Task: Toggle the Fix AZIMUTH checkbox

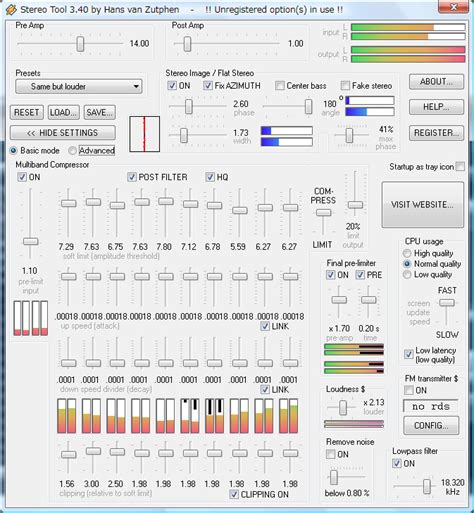Action: pos(208,86)
